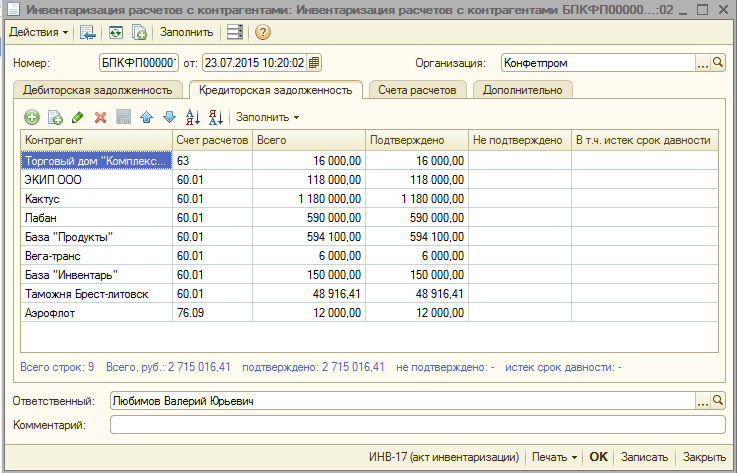Screen dimensions: 737x473
Task: Click the OK button
Action: coord(598,457)
